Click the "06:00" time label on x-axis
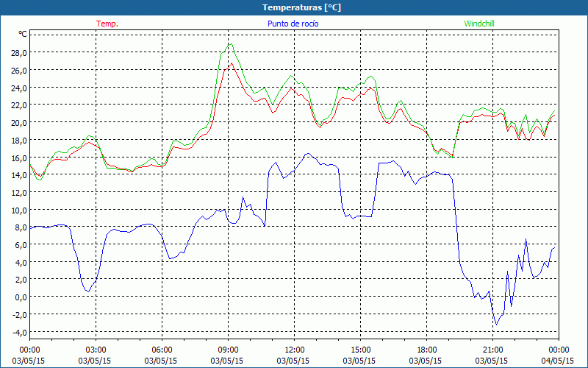Screen dimensions: 588x368 click(x=162, y=350)
